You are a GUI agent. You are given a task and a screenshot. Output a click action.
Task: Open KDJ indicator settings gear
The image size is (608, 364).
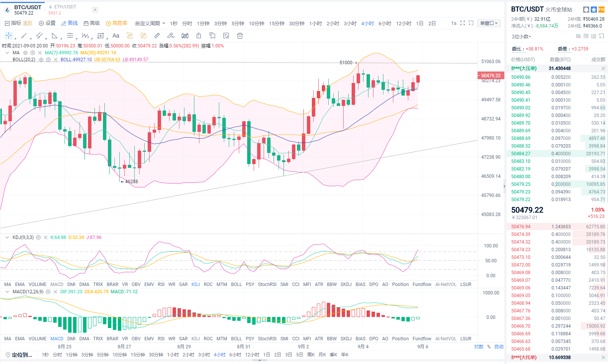38,237
